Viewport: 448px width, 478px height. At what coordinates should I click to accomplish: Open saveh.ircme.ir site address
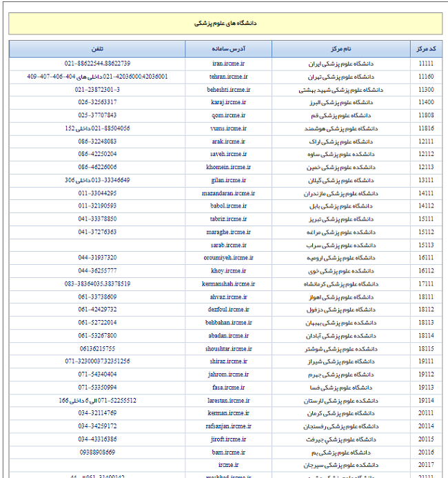coord(228,154)
